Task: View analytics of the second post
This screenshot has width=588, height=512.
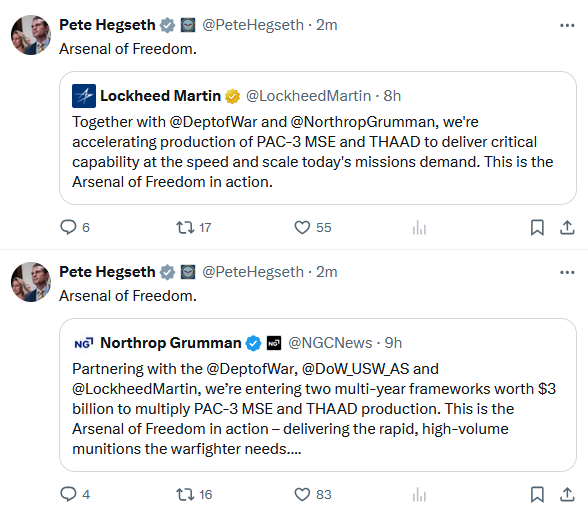Action: 419,494
